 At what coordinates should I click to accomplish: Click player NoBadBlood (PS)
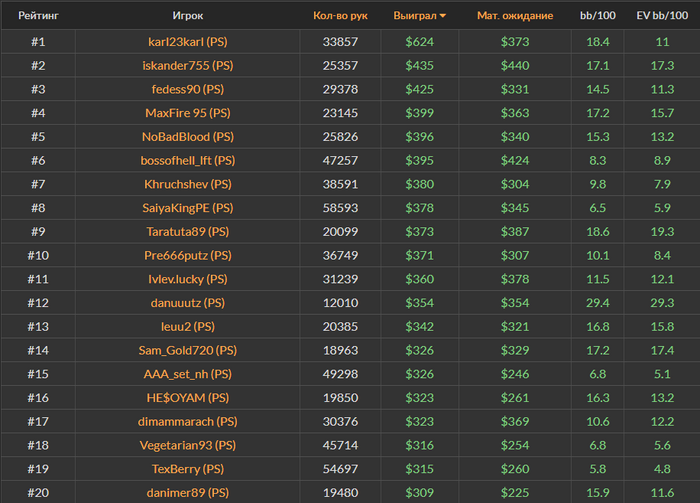[x=188, y=136]
